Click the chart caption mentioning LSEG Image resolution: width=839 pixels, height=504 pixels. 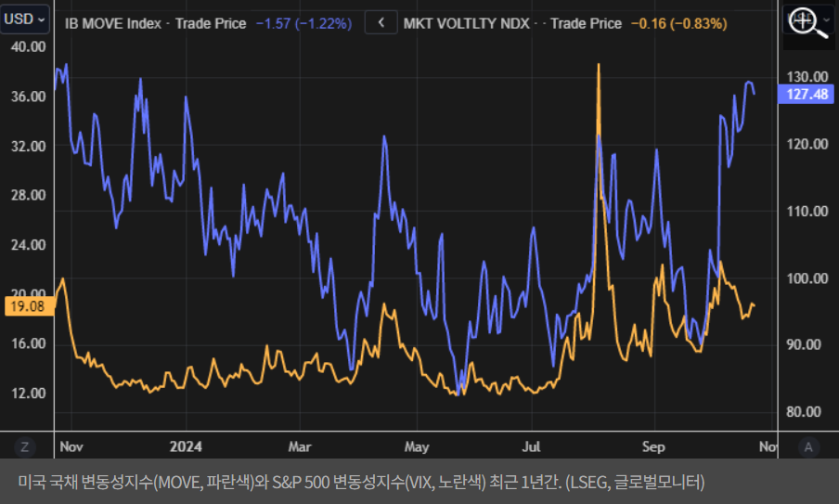[x=362, y=482]
